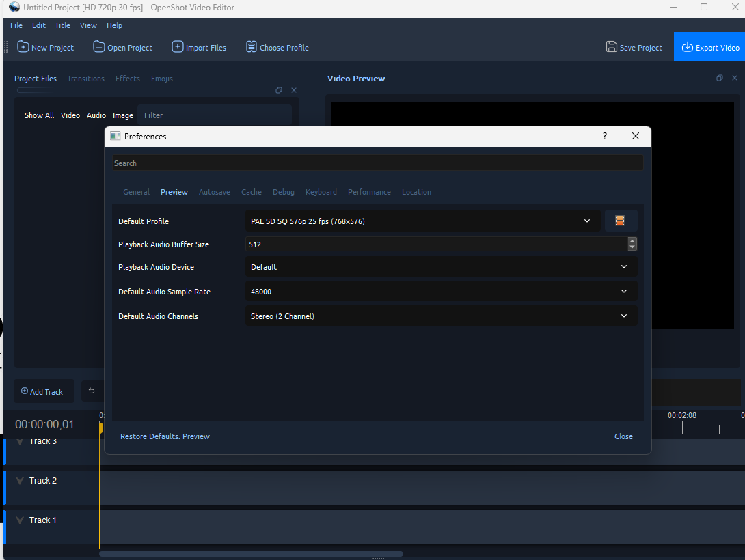Click the 00:00:00,01 timecode display

click(44, 424)
